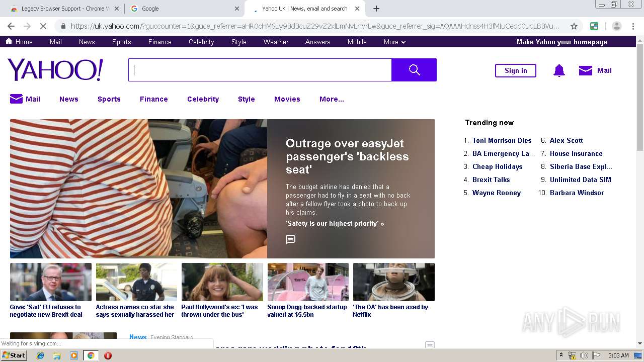The image size is (644, 362).
Task: Click the purple search magnifier button
Action: (414, 70)
